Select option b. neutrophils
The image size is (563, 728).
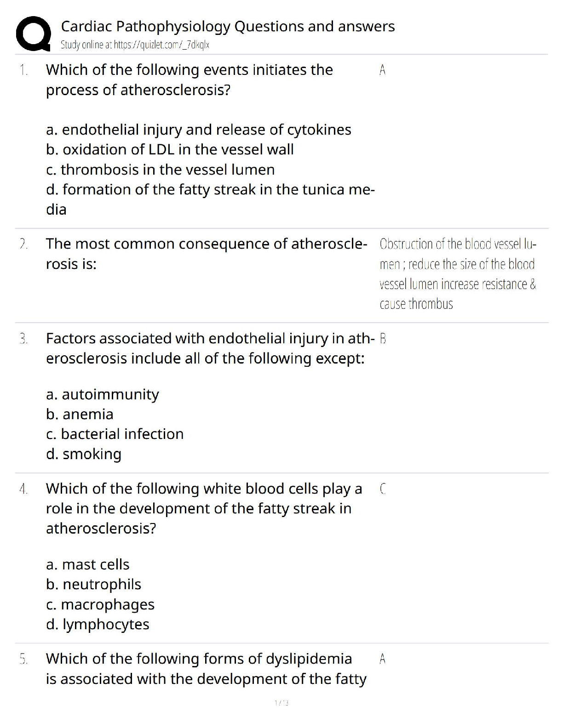pos(93,584)
